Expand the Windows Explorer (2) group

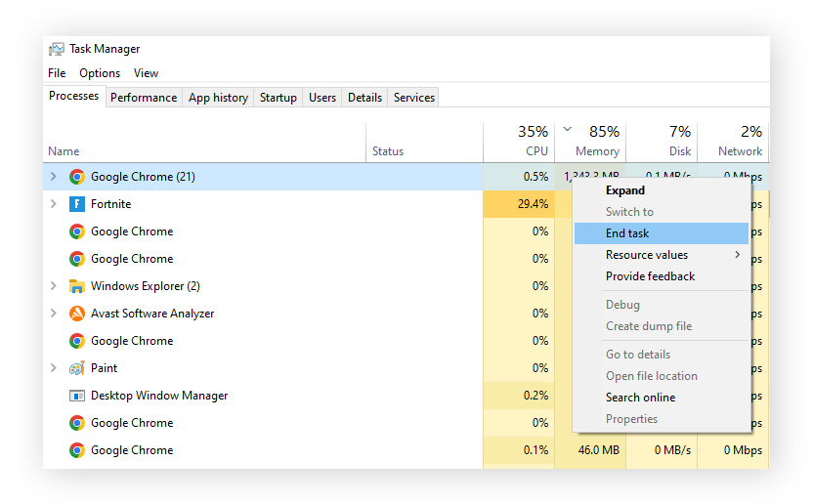[x=54, y=286]
